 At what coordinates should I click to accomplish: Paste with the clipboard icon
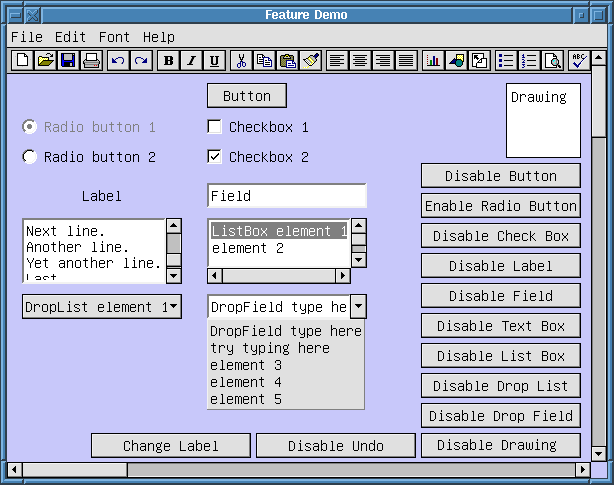[287, 61]
